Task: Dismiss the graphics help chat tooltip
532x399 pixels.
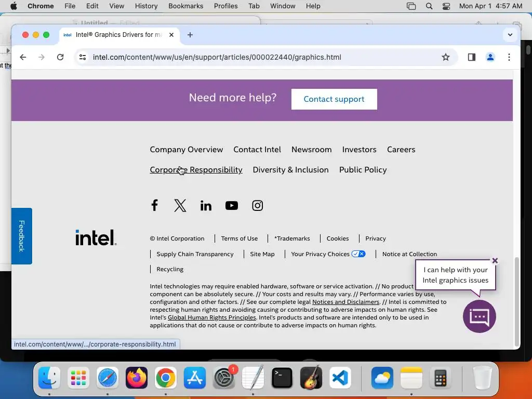Action: coord(495,261)
